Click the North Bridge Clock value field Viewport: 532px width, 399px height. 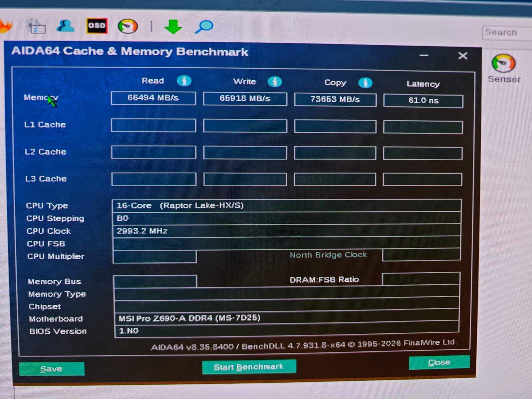pos(421,255)
